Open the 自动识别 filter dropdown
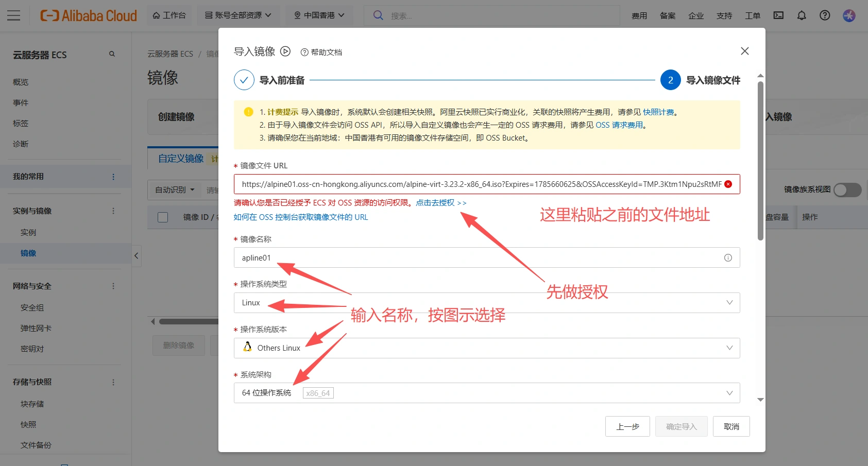The width and height of the screenshot is (868, 466). tap(175, 190)
